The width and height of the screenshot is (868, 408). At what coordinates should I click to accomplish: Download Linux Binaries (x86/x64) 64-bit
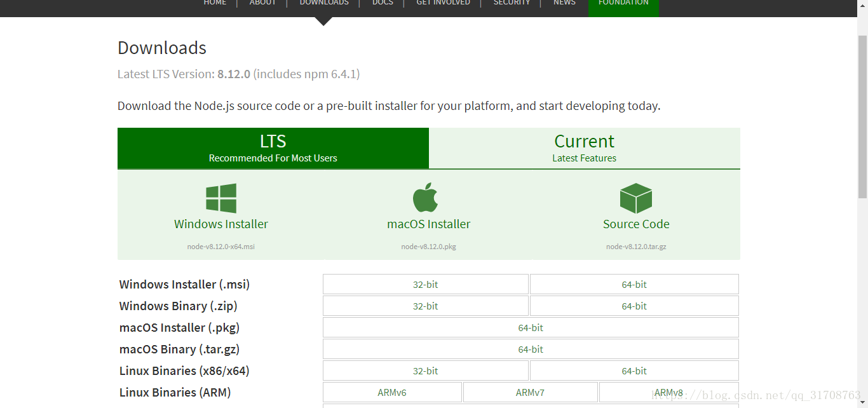634,371
